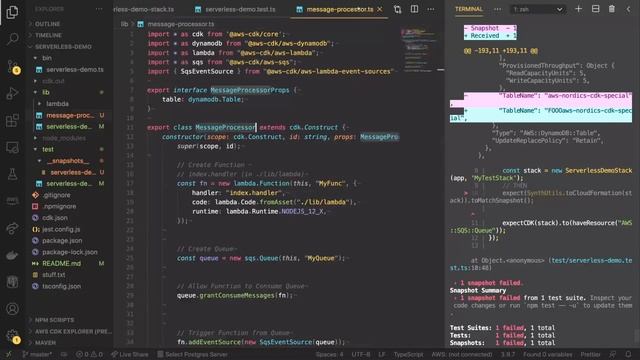Open the Live Share activity icon
Viewport: 640px width, 360px height.
[12, 228]
